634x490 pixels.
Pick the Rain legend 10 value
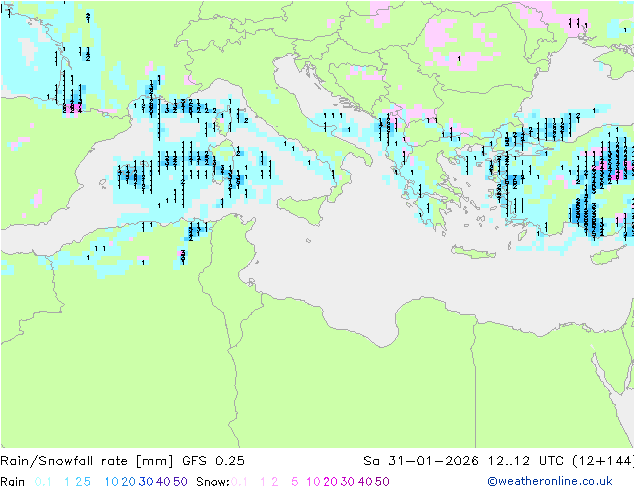tap(111, 482)
